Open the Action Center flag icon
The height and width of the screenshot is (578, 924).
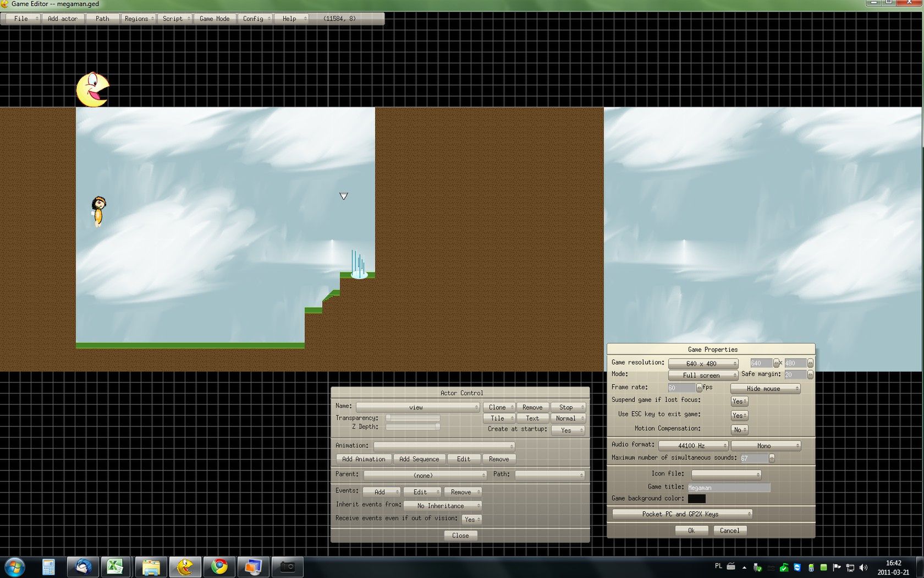(x=837, y=567)
